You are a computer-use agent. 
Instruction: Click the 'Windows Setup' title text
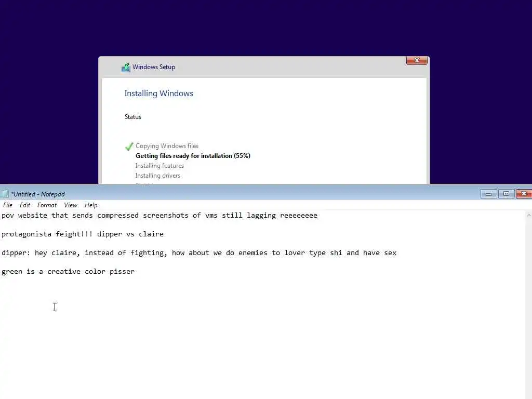pyautogui.click(x=154, y=67)
